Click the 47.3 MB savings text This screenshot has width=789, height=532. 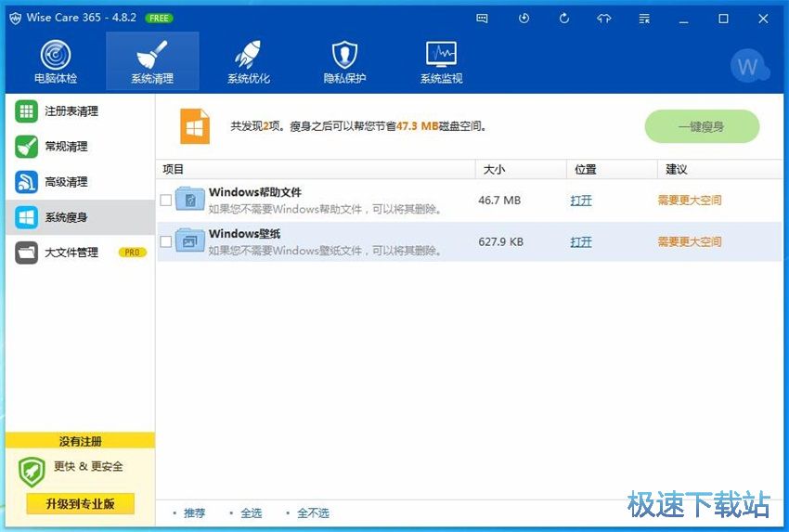click(417, 126)
